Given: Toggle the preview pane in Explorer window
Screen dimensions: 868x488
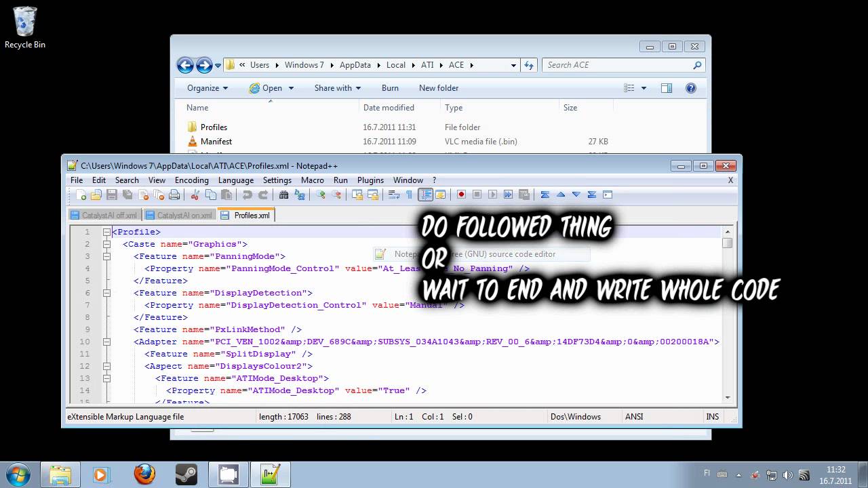Looking at the screenshot, I should (x=667, y=88).
